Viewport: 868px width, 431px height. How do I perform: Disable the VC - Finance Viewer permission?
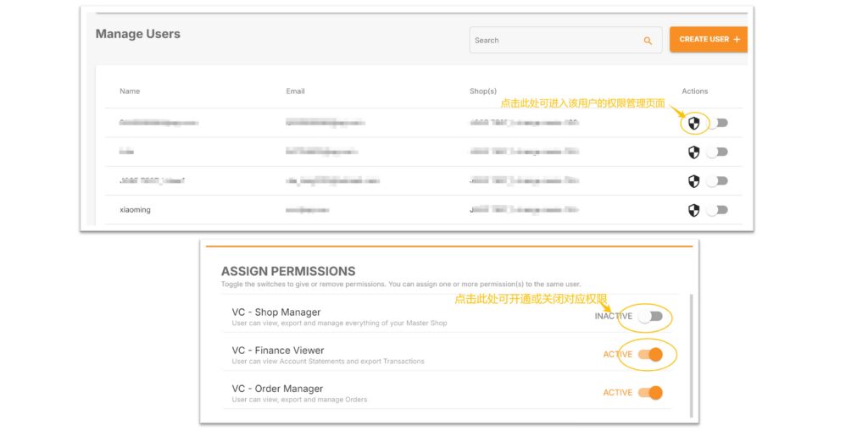point(650,354)
